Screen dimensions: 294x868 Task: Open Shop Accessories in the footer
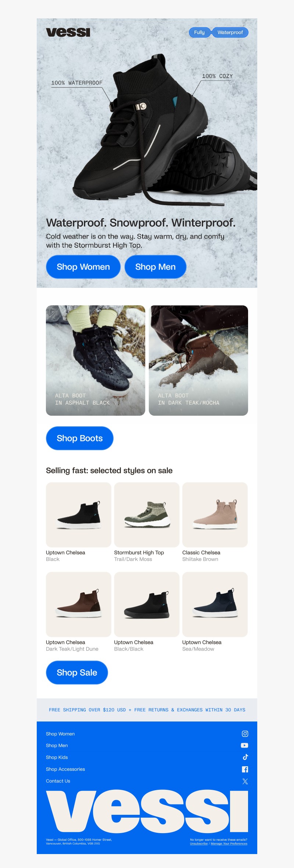coord(65,769)
